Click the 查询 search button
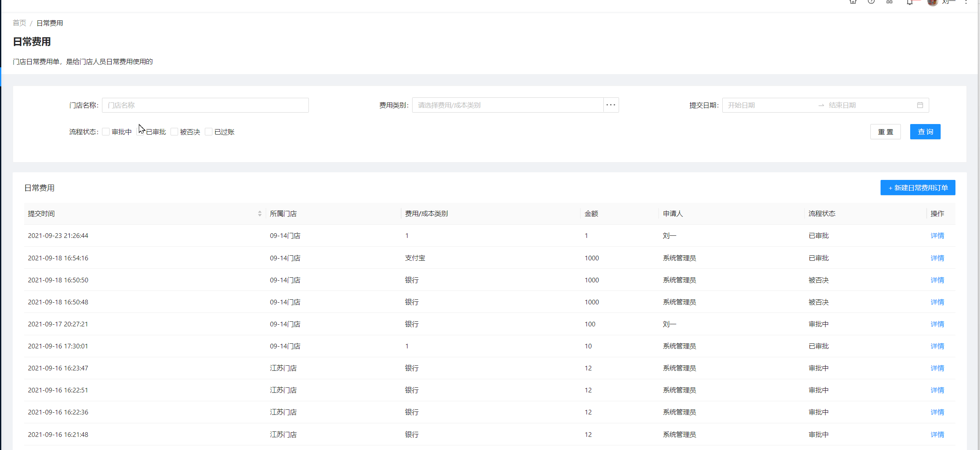980x450 pixels. click(925, 132)
